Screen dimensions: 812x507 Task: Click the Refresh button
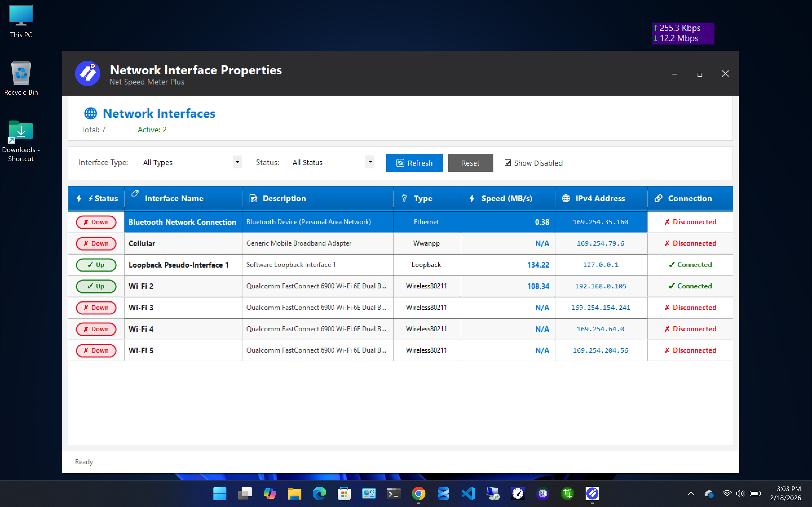(414, 163)
